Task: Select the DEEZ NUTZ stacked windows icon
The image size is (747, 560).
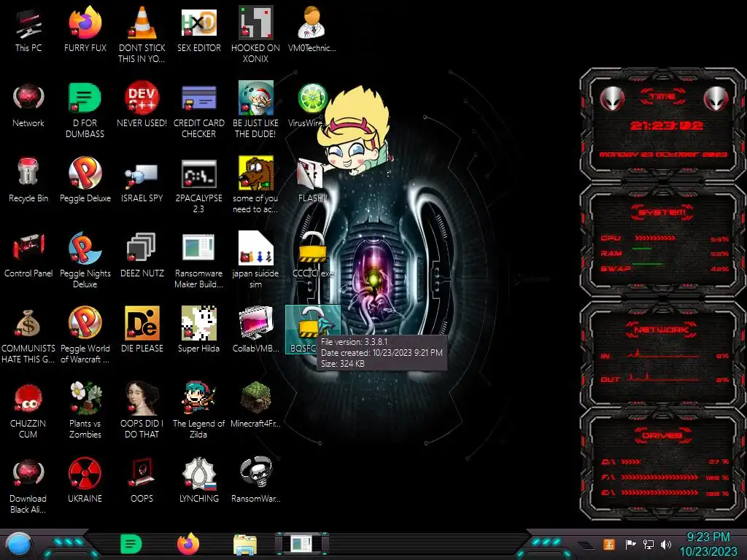Action: [x=142, y=255]
